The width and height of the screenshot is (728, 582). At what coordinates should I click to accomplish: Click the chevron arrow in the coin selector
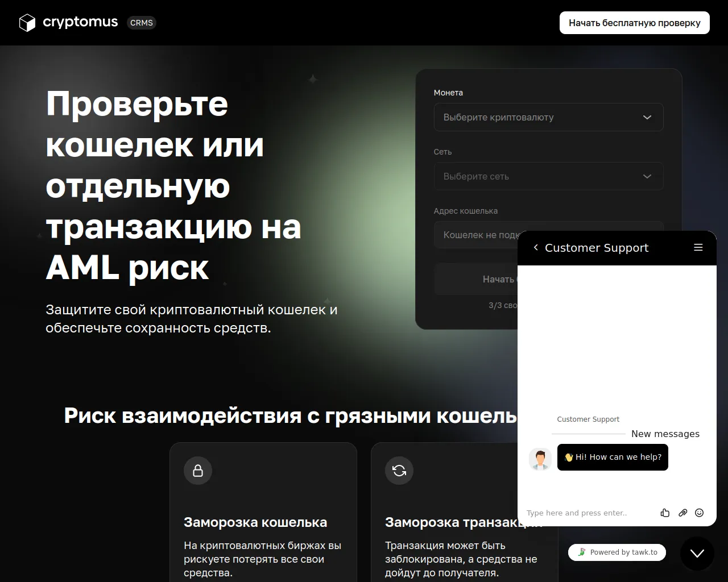[x=647, y=117]
